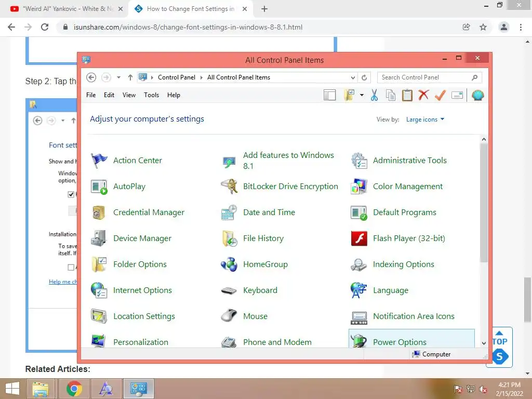Open the File menu
The image size is (532, 399).
[91, 95]
